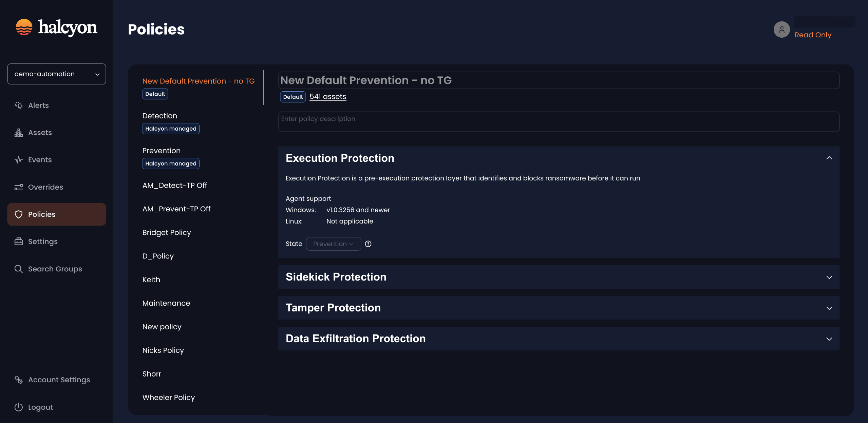The image size is (868, 423).
Task: Open the Prevention state dropdown
Action: click(333, 244)
